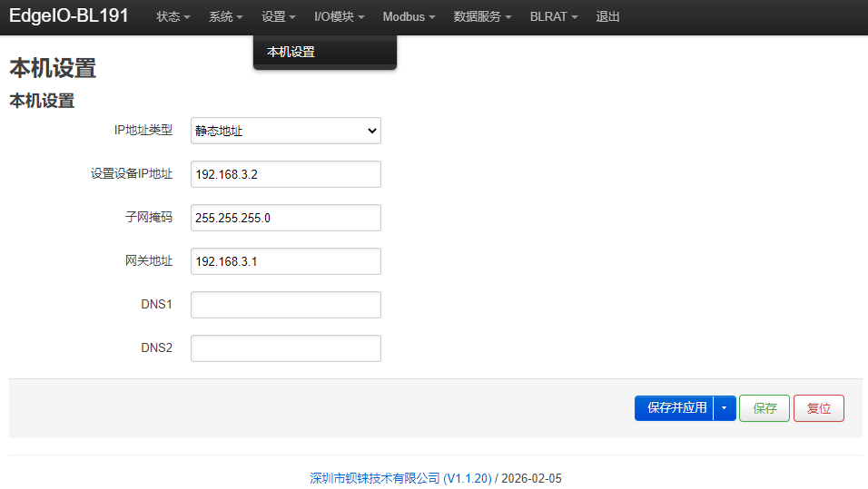Screen dimensions: 868x489
Task: Open the Modbus dropdown menu
Action: tap(409, 16)
